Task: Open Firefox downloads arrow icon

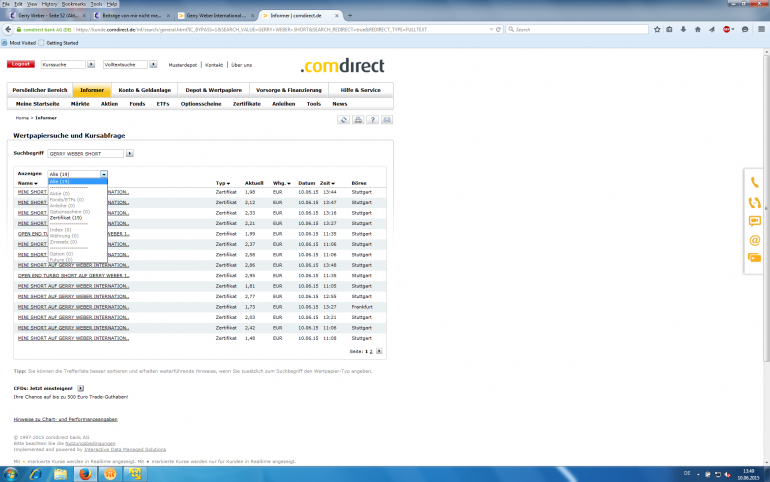Action: pos(683,29)
